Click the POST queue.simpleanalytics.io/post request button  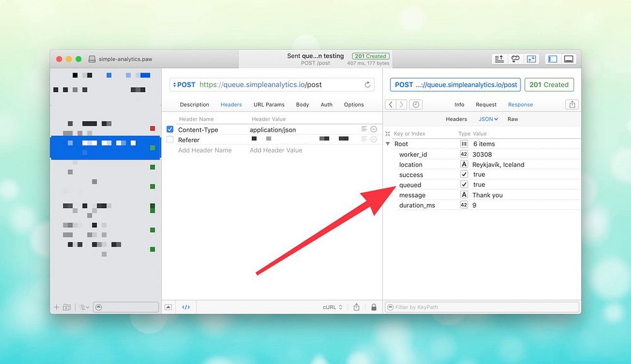455,85
